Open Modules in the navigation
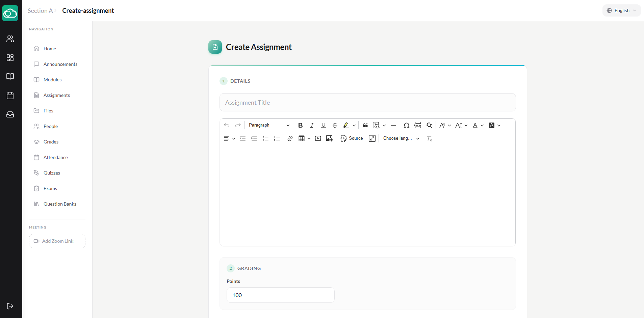The width and height of the screenshot is (644, 318). [57, 80]
